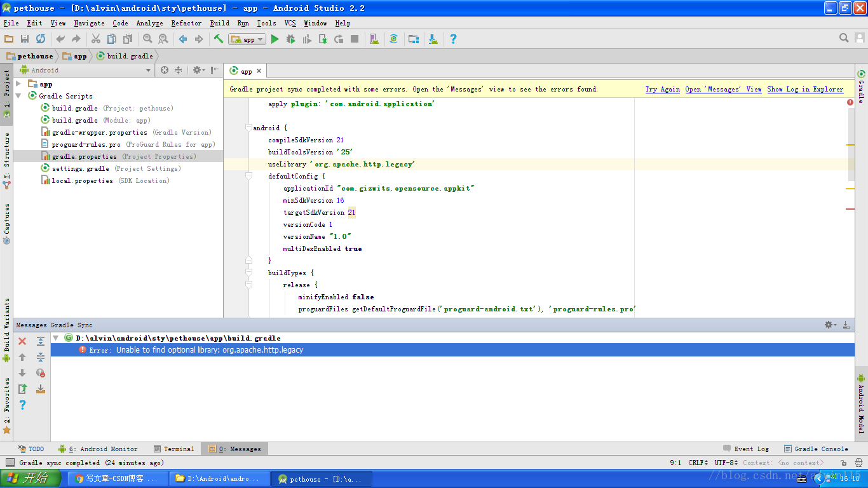Click the Save All toolbar icon
Screen dimensions: 868x488
25,39
